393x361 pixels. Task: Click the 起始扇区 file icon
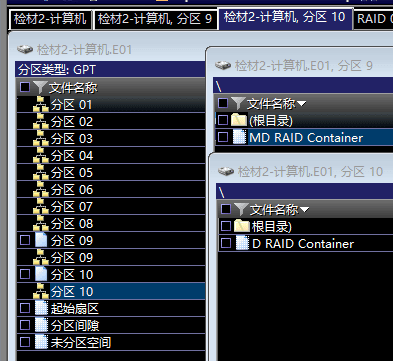(x=41, y=308)
